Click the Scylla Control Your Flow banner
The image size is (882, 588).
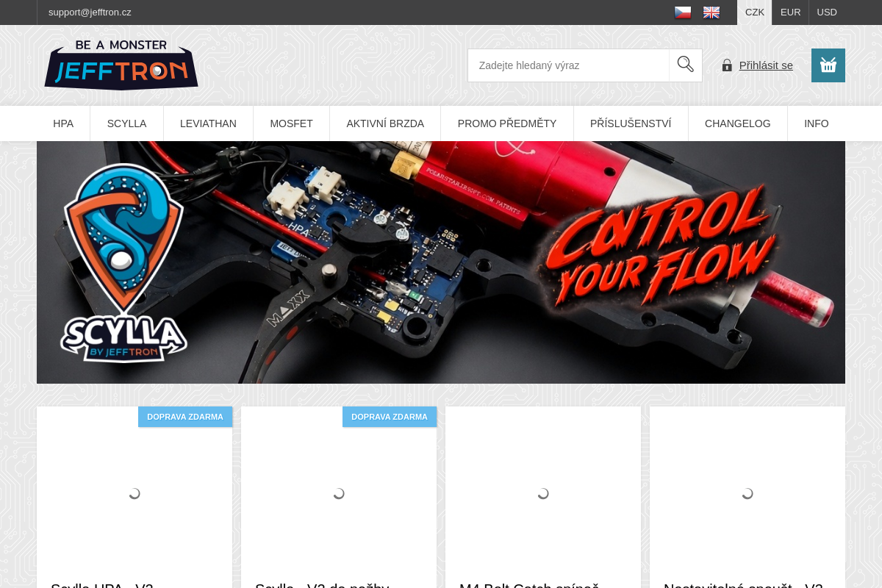pyautogui.click(x=441, y=262)
